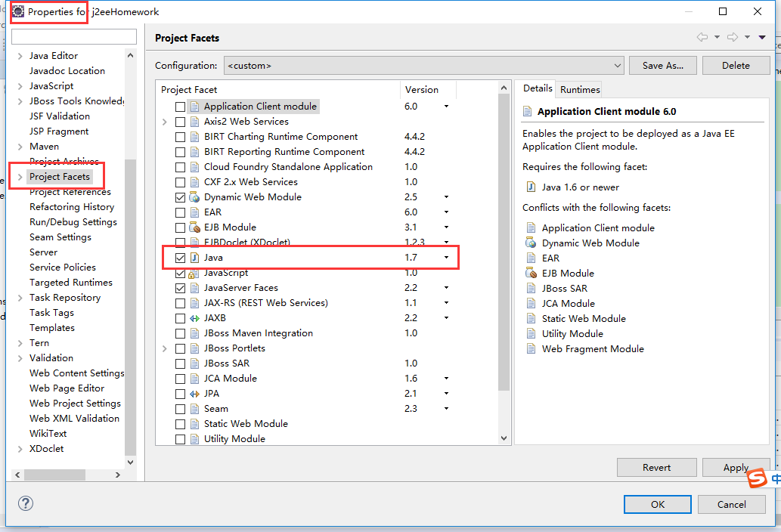Click the JavaScript facet icon in the facet list

click(x=194, y=274)
